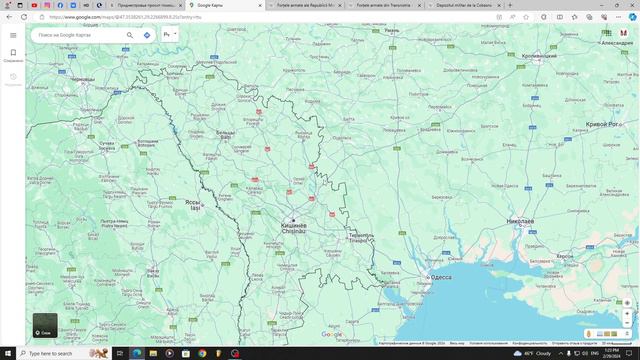Expand the imagery strip arrow
Viewport: 640px width, 360px height.
pos(627,334)
